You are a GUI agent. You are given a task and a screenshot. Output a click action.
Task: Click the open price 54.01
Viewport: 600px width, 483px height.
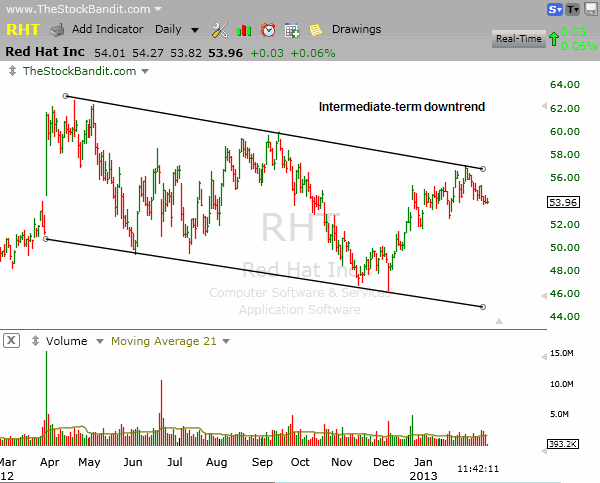110,53
